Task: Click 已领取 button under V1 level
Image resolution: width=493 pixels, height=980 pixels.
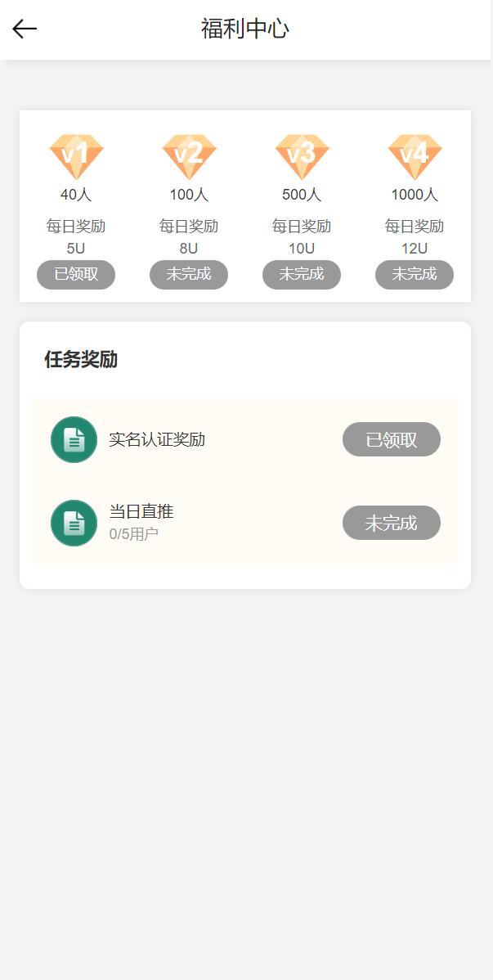Action: pos(76,275)
